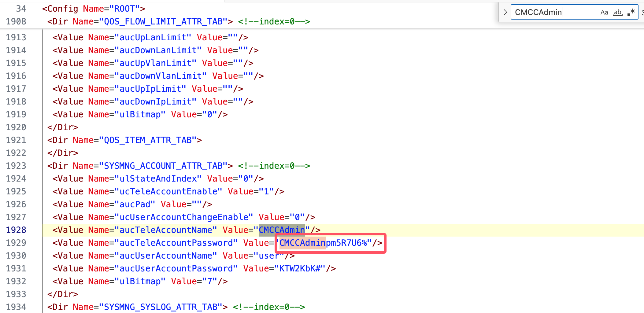The image size is (644, 313).
Task: Click the ucTeleAccountEnable attribute name
Action: (x=168, y=191)
